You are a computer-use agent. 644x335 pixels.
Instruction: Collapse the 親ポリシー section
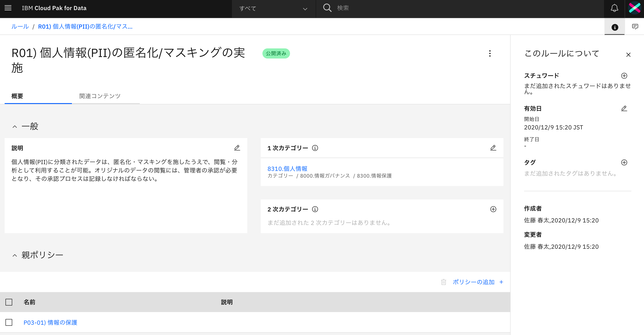click(x=15, y=255)
